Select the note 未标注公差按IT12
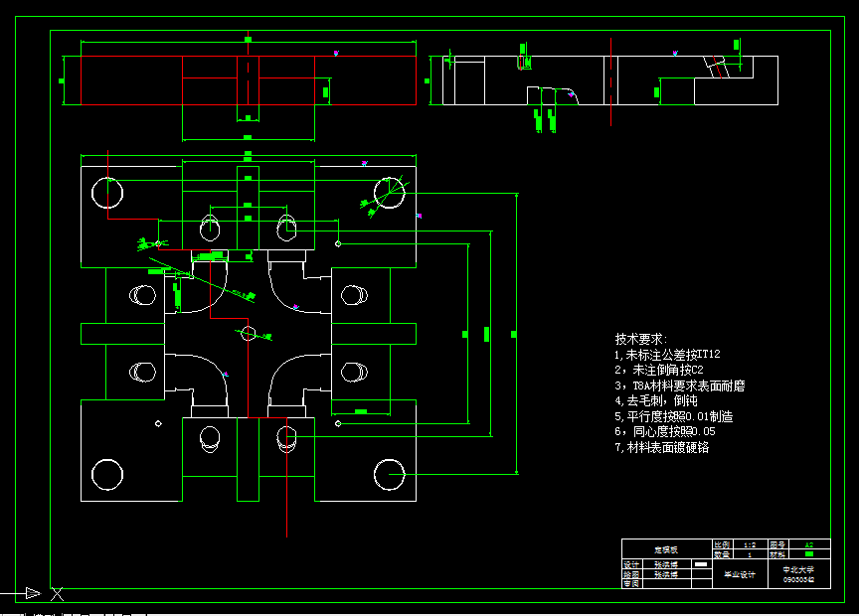The height and width of the screenshot is (616, 859). [x=667, y=355]
